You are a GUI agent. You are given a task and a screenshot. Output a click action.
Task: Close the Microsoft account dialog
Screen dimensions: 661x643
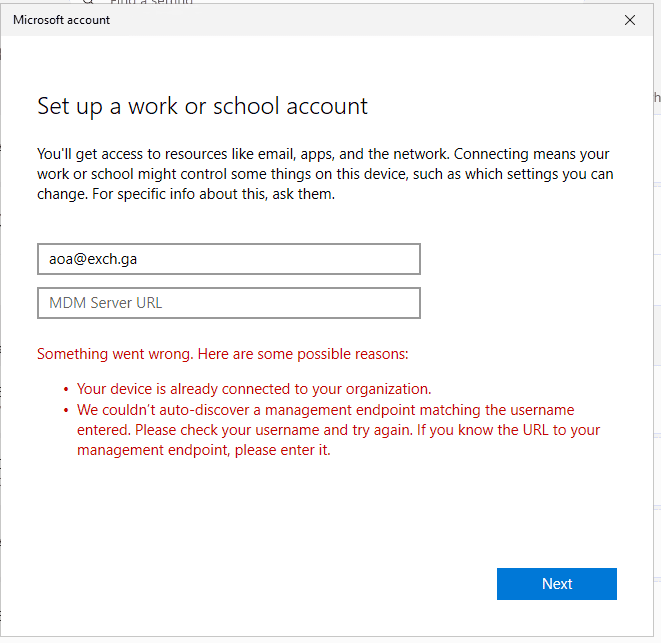[x=630, y=20]
